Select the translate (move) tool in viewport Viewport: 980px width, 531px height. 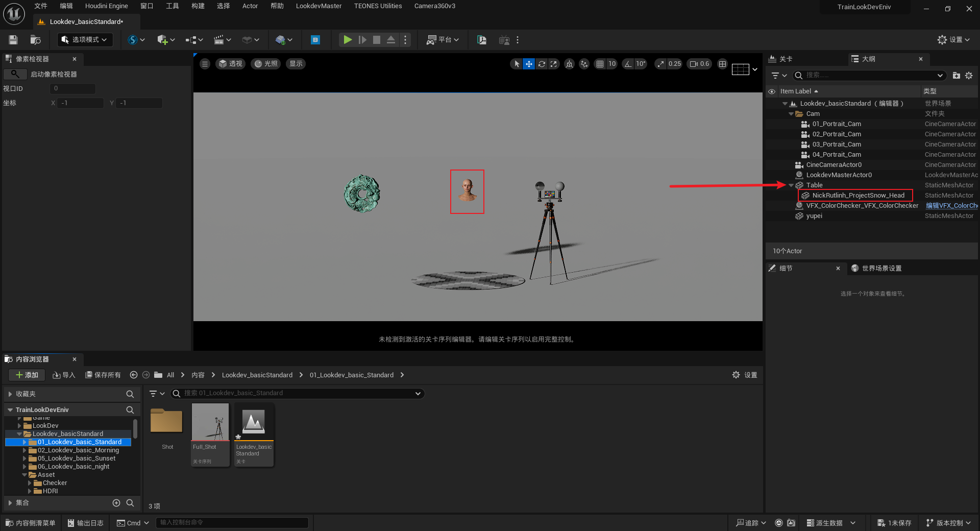[529, 64]
